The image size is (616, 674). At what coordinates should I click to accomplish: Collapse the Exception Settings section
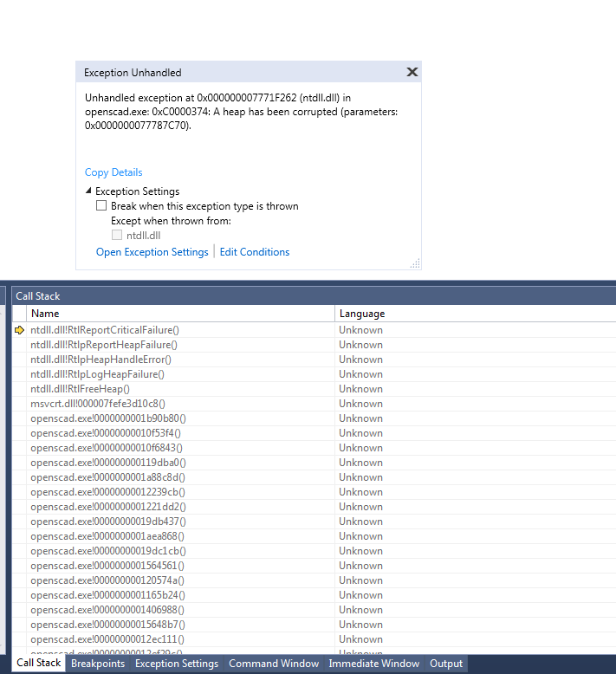[x=89, y=191]
